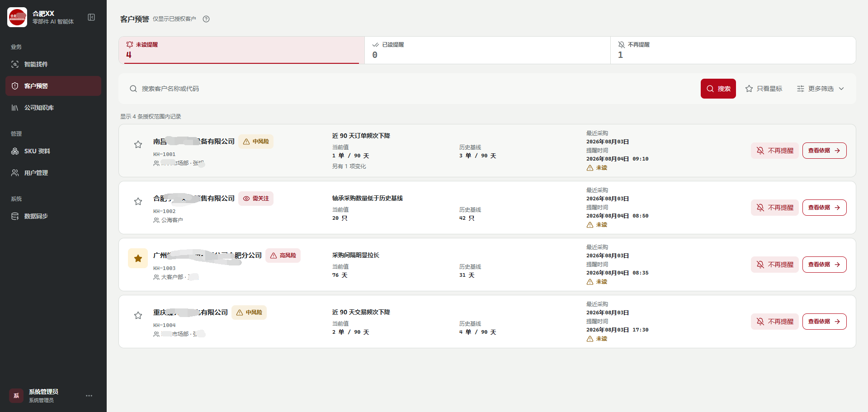
Task: Click 不再提醒 for KH-1001
Action: pyautogui.click(x=775, y=151)
